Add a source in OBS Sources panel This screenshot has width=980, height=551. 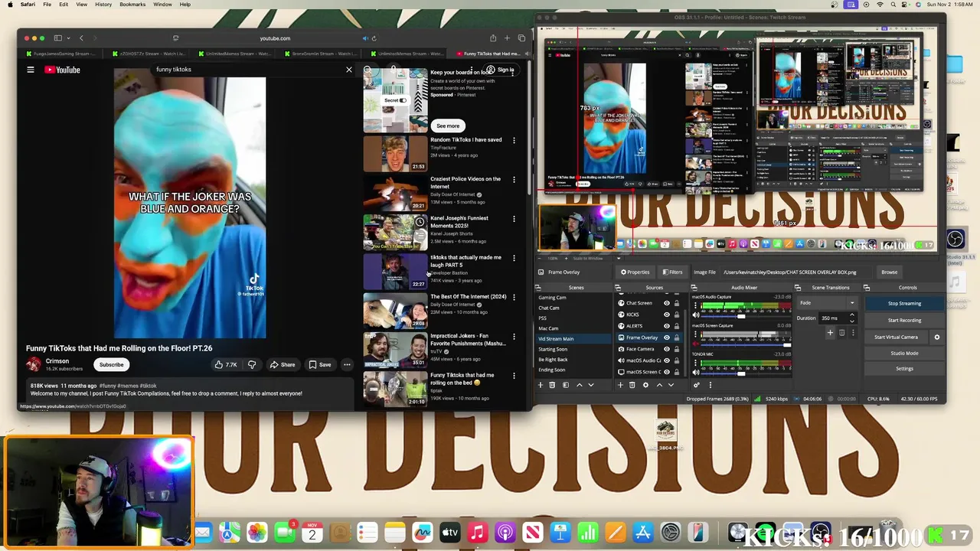(x=620, y=385)
